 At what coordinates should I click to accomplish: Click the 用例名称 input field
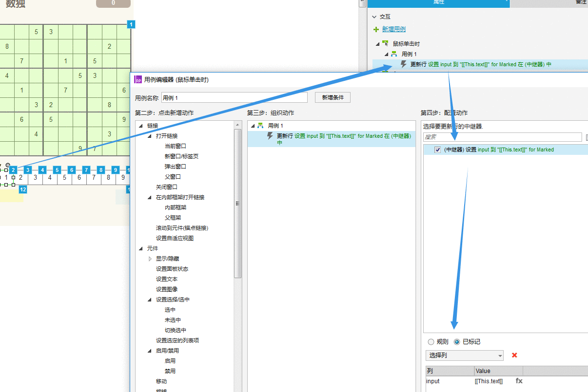(235, 97)
